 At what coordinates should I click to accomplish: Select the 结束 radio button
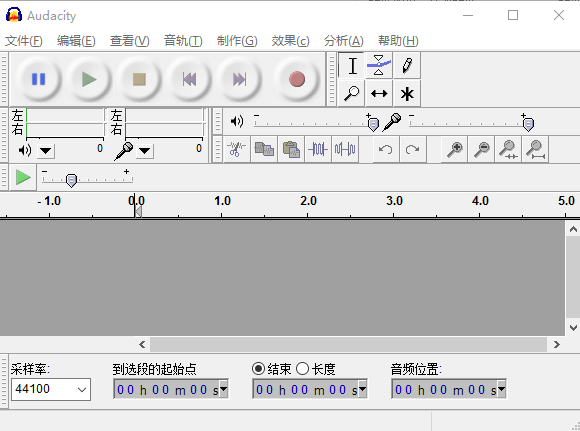(258, 368)
